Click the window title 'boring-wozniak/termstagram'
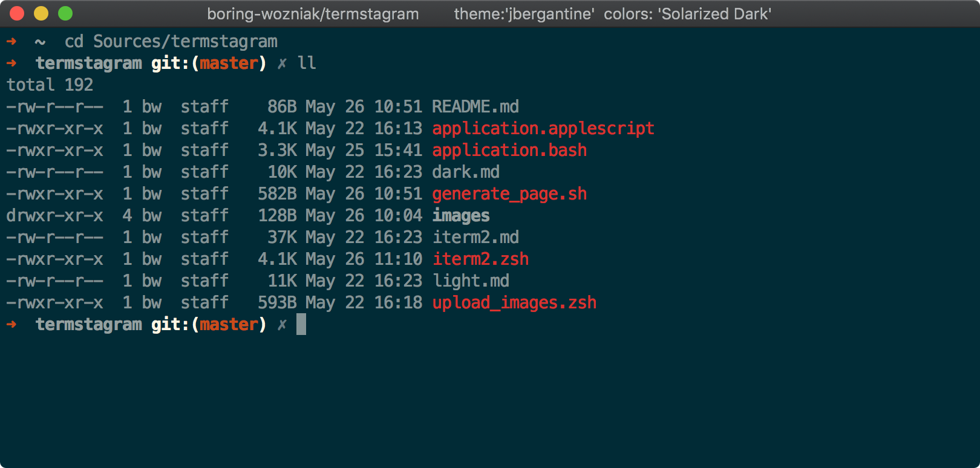The width and height of the screenshot is (980, 468). tap(313, 14)
